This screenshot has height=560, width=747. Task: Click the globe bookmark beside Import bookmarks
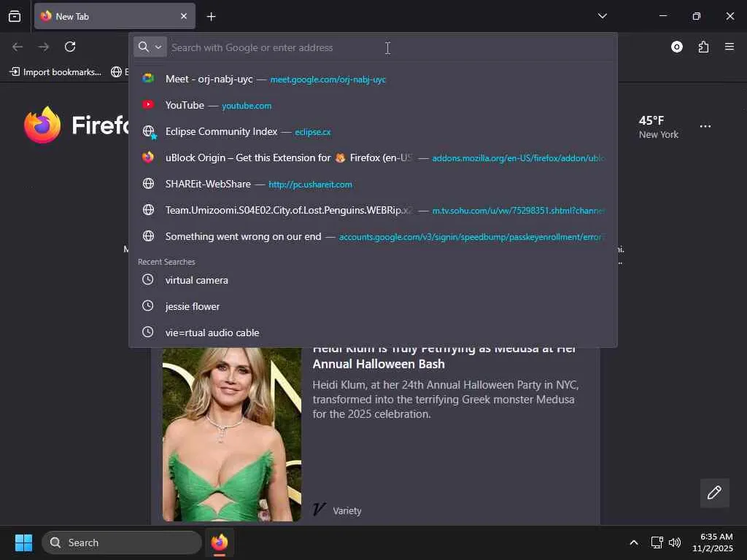click(x=117, y=72)
